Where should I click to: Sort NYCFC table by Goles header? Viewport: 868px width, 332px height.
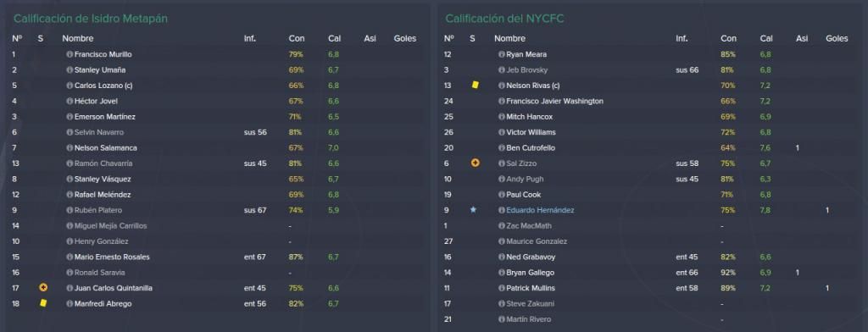pyautogui.click(x=837, y=39)
